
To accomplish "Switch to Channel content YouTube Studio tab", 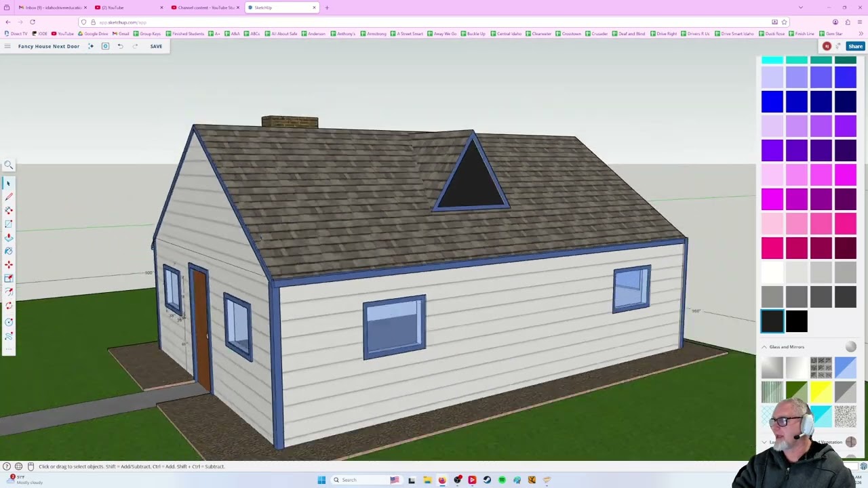I will coord(205,7).
